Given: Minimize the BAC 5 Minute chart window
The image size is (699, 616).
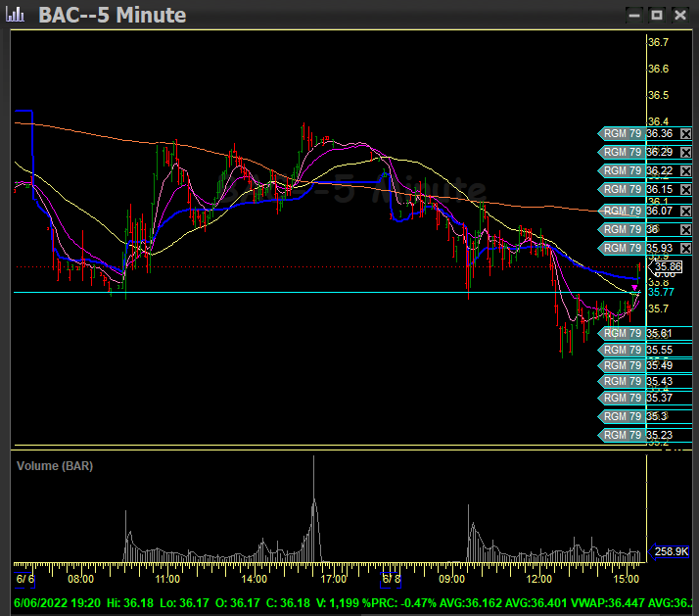Looking at the screenshot, I should [634, 14].
